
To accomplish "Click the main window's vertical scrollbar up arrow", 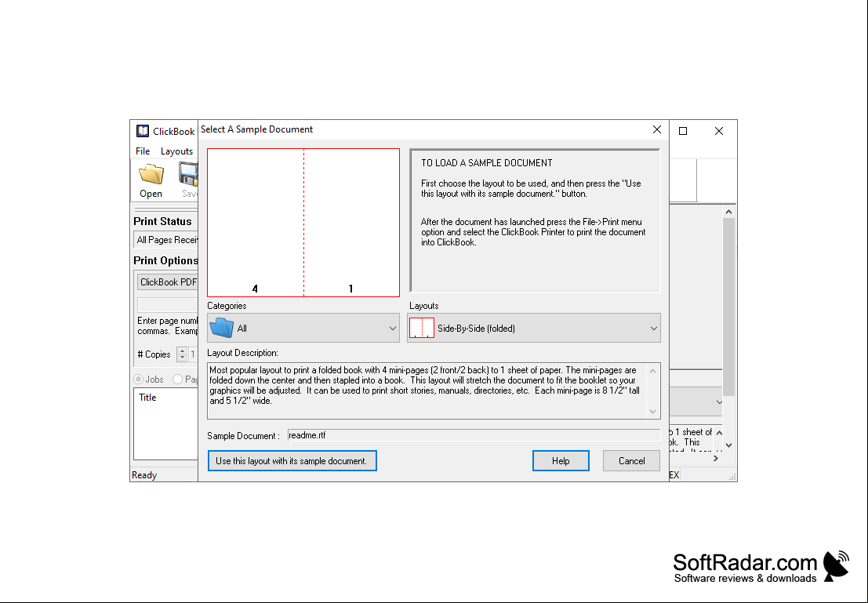I will [728, 212].
